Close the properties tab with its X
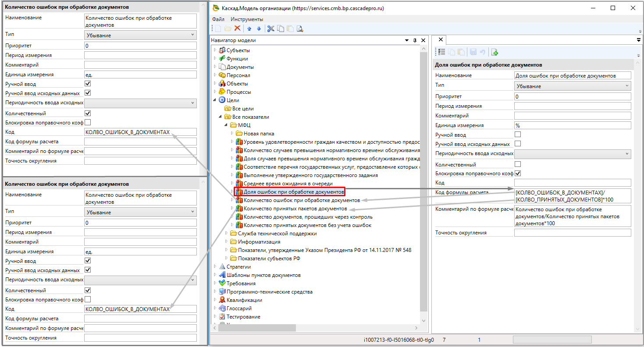Screen dimensions: 644x347 (441, 40)
